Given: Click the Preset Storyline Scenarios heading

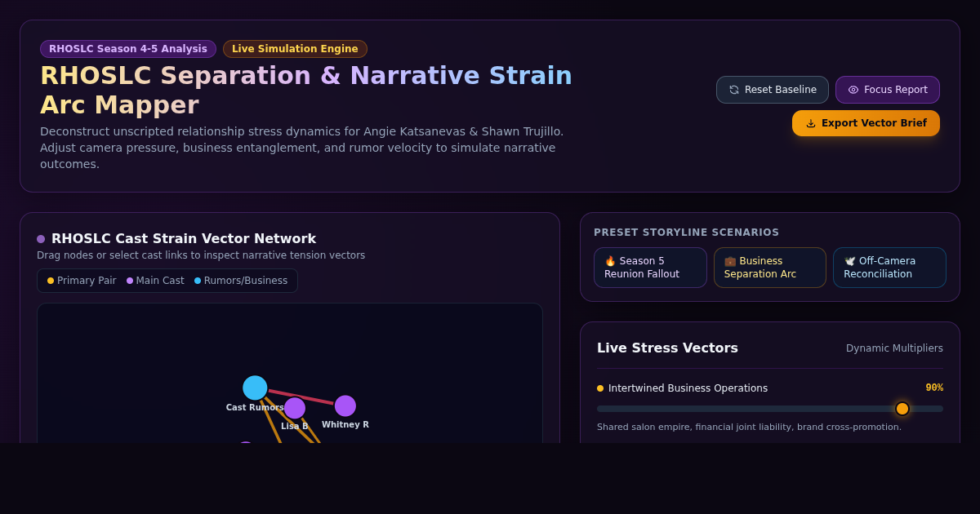Looking at the screenshot, I should point(686,233).
